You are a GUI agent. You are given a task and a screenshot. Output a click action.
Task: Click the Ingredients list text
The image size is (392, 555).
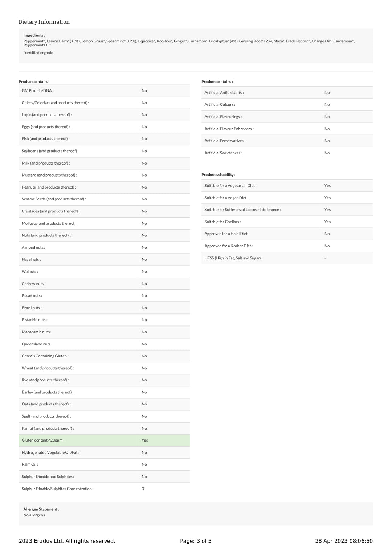[x=189, y=43]
